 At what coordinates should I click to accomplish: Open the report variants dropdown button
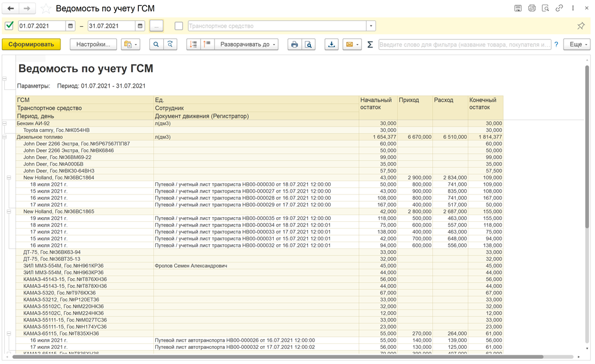(131, 45)
